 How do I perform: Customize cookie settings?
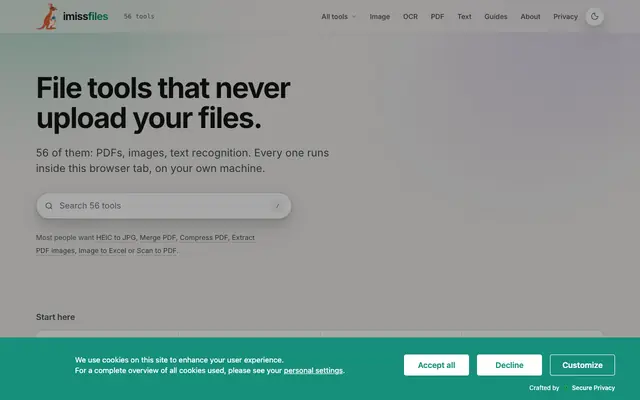tap(582, 365)
